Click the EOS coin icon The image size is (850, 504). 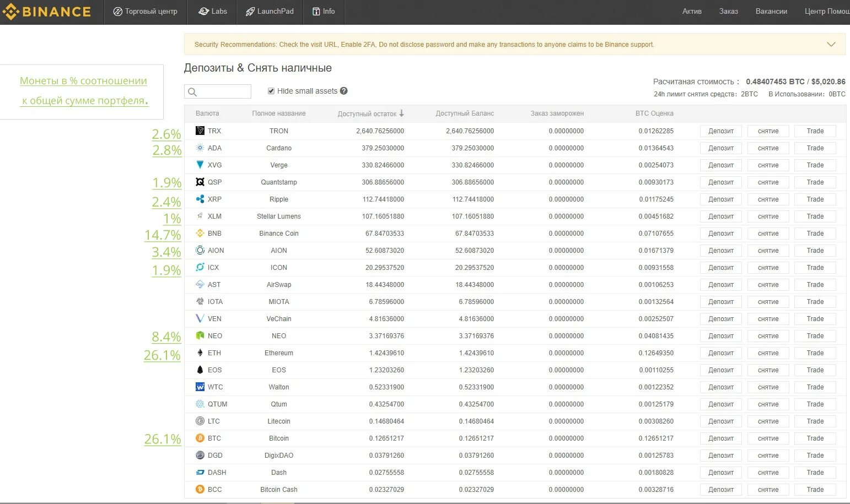200,370
